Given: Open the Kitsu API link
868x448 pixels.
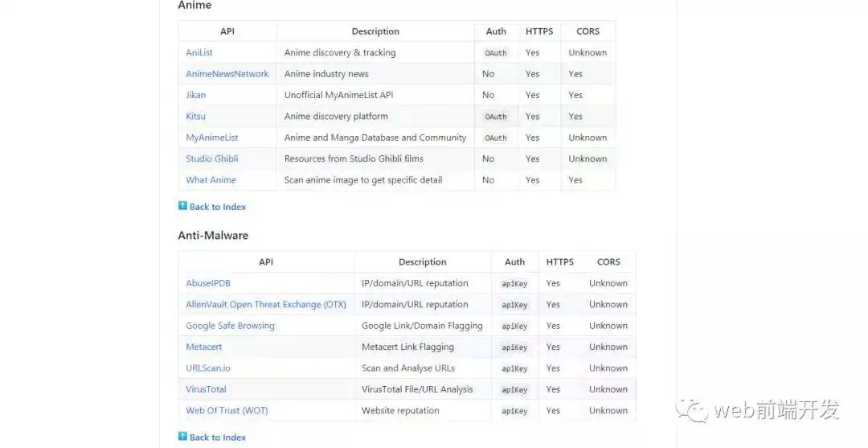Looking at the screenshot, I should tap(195, 117).
